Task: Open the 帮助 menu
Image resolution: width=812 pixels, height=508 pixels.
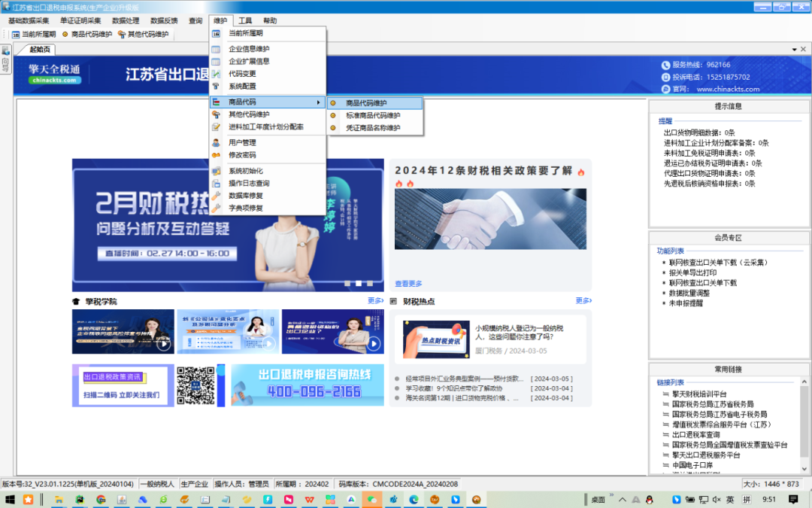Action: [x=271, y=21]
